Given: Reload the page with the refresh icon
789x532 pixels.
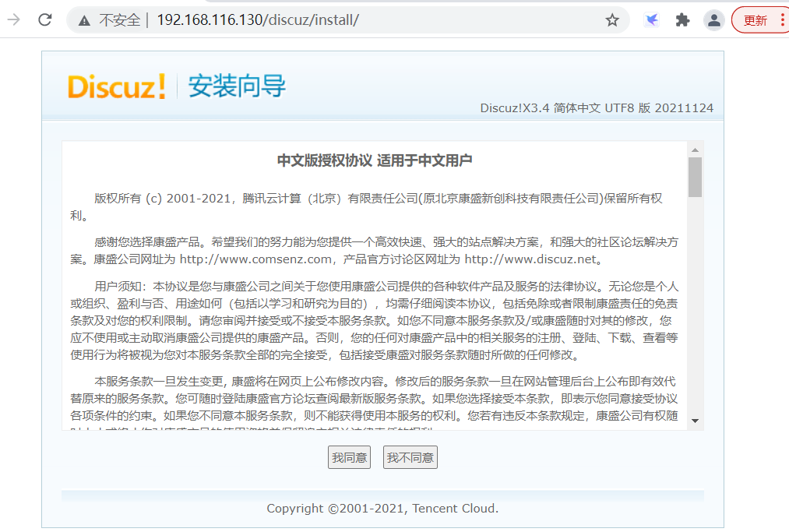Looking at the screenshot, I should 45,19.
